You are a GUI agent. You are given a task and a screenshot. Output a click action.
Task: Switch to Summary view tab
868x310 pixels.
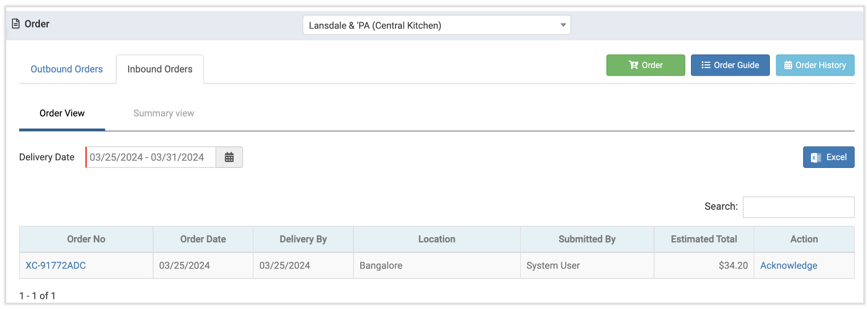pos(164,113)
